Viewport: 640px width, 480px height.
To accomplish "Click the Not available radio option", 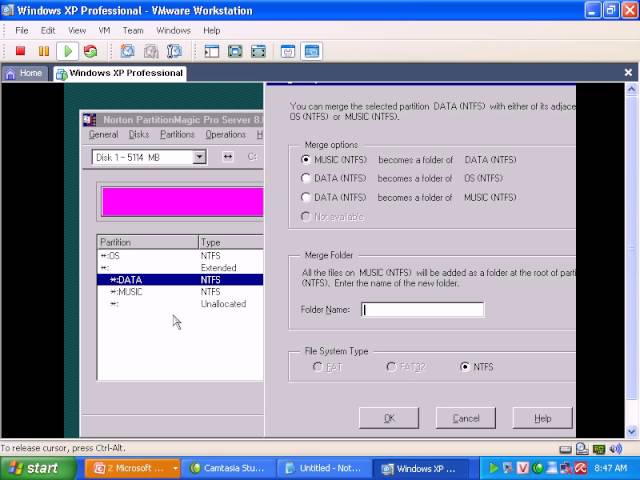I will pyautogui.click(x=305, y=216).
